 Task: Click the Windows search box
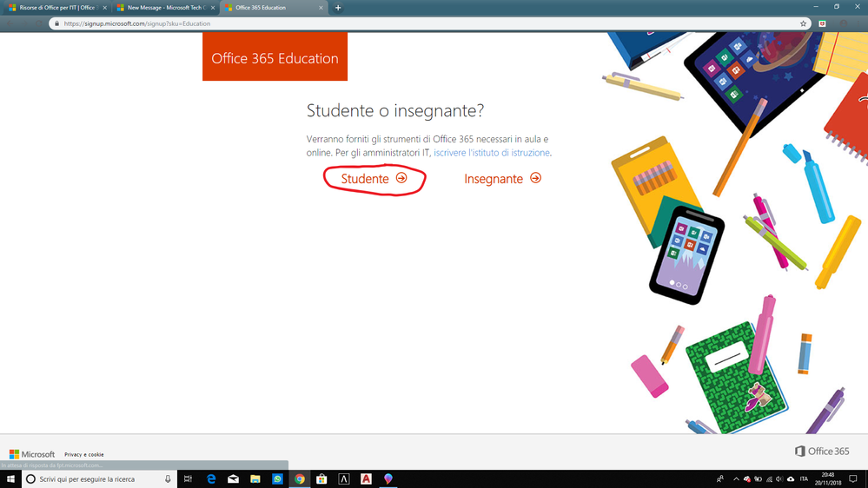99,479
